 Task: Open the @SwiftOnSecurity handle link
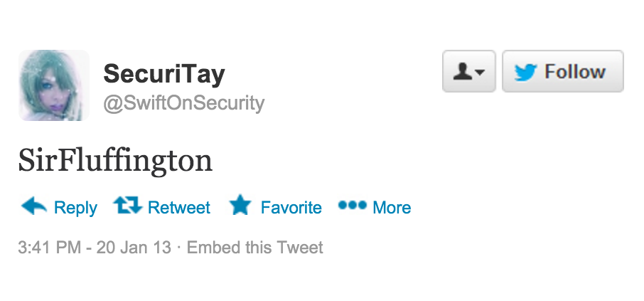183,102
